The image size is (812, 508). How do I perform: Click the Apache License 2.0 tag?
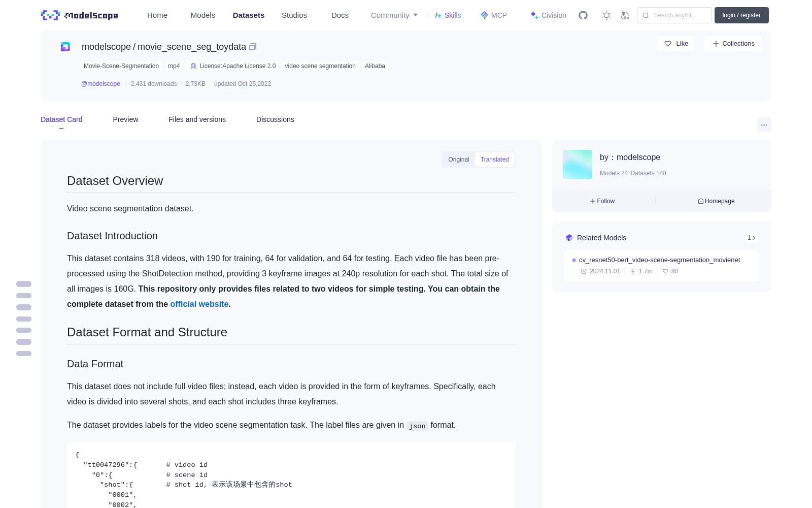(232, 66)
